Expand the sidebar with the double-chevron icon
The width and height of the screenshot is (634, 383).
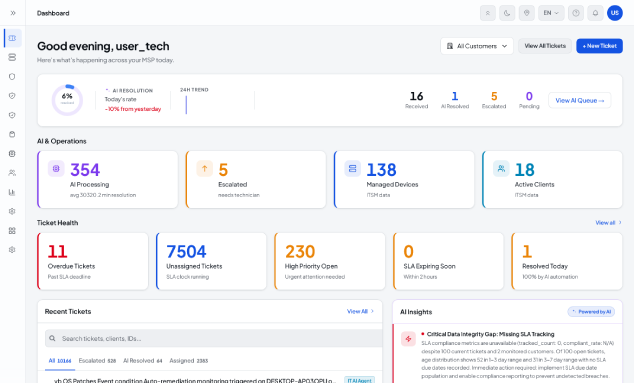tap(13, 13)
